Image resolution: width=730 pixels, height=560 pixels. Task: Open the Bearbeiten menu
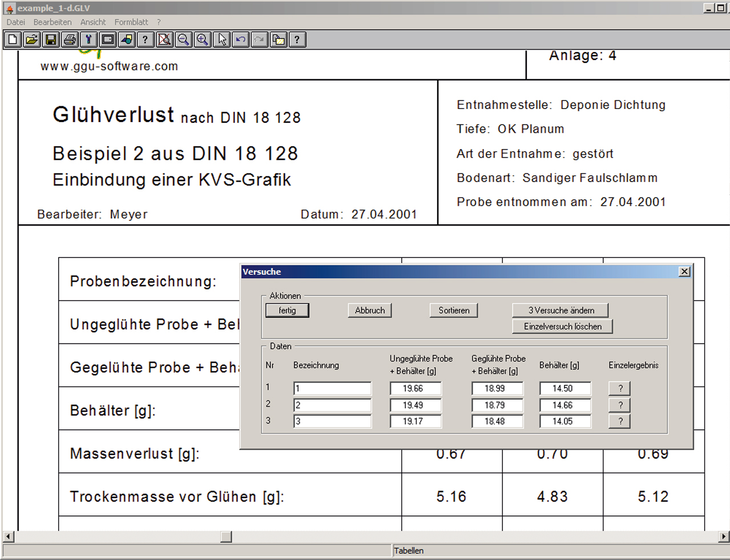click(53, 22)
